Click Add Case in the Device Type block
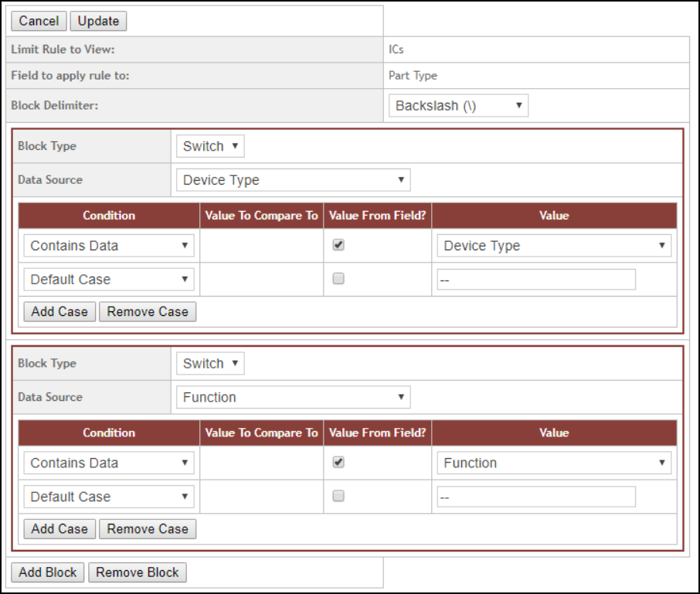 (x=59, y=312)
